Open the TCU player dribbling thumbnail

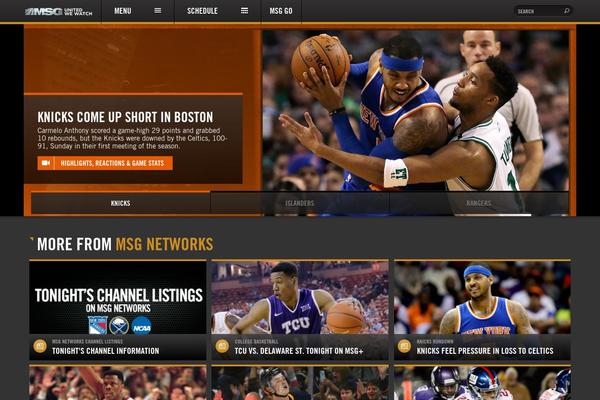[300, 298]
